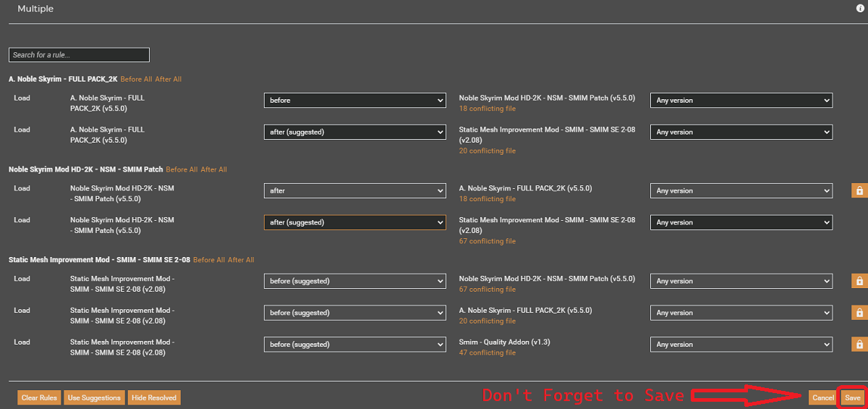Viewport: 868px width, 409px height.
Task: Open the info icon beside the Multiple title
Action: click(x=860, y=9)
